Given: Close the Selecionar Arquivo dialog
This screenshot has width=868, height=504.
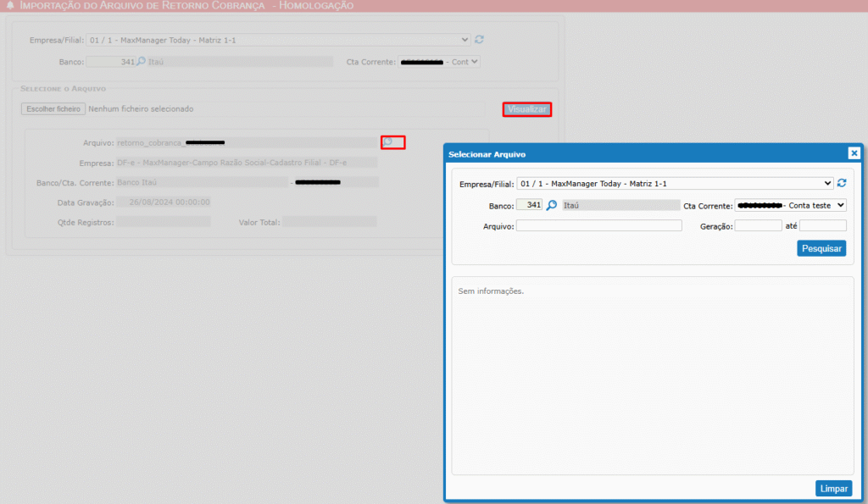Looking at the screenshot, I should [x=854, y=153].
